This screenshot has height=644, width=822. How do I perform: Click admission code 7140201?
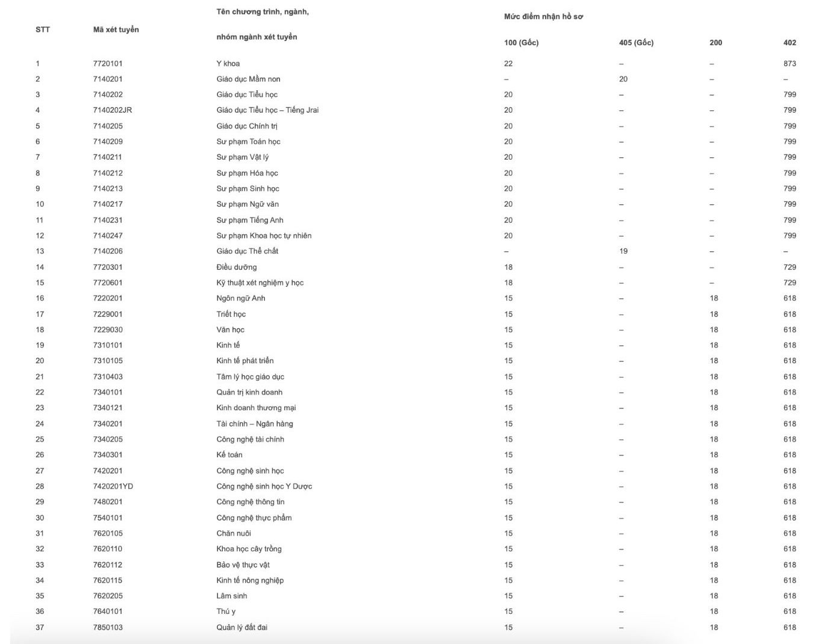point(108,79)
